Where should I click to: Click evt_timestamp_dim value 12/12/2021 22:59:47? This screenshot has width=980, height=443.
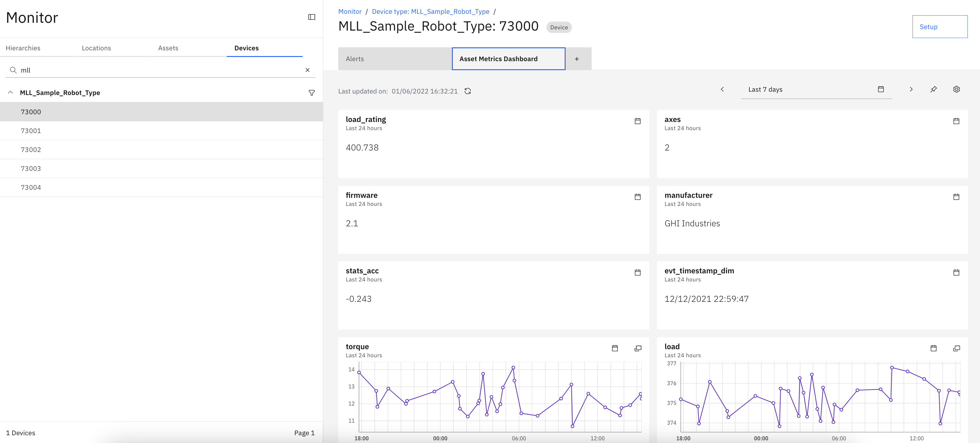707,299
